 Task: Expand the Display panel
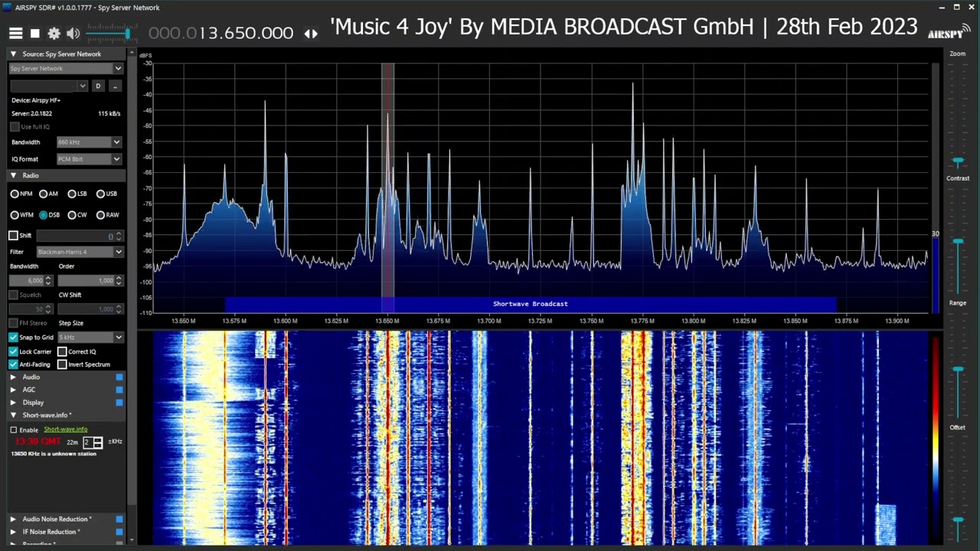tap(13, 403)
